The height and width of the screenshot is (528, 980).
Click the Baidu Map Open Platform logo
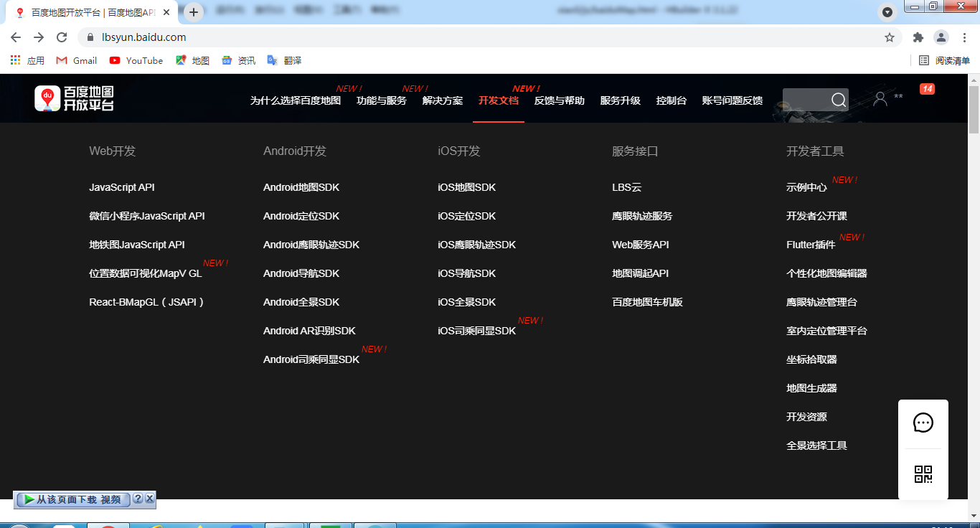[x=75, y=98]
